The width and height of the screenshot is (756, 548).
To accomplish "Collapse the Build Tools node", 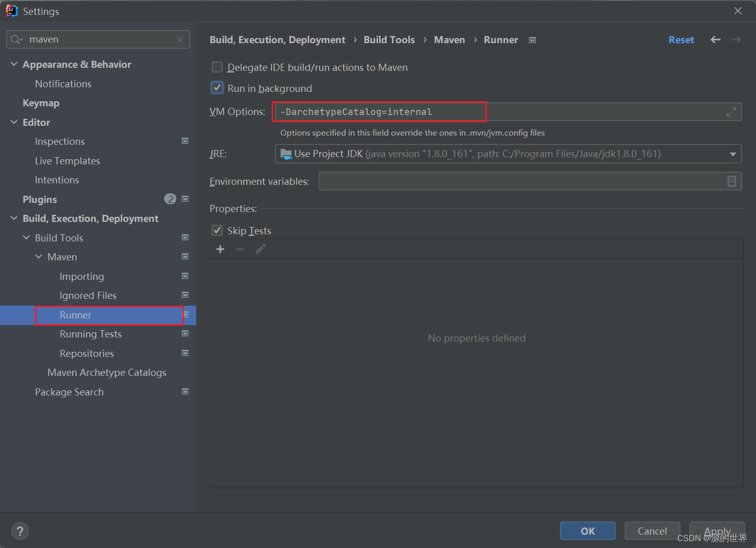I will (26, 237).
